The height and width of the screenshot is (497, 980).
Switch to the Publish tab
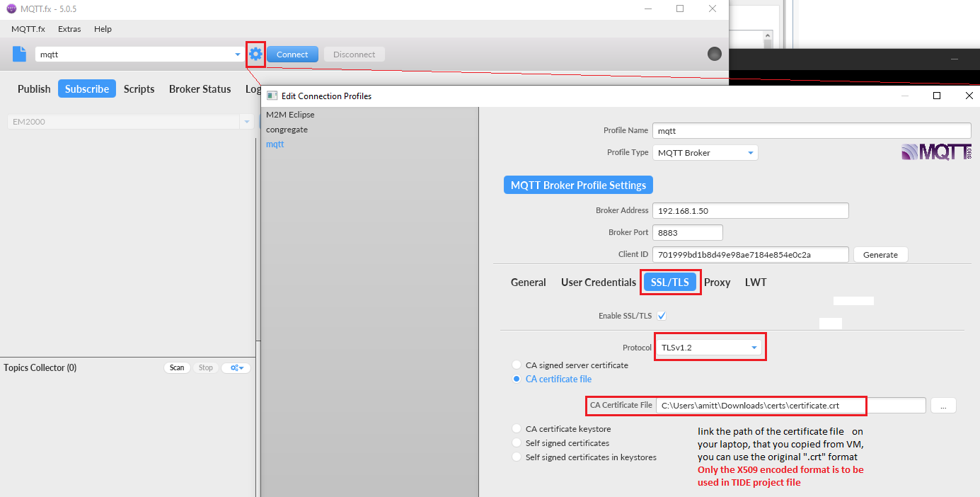pos(34,88)
